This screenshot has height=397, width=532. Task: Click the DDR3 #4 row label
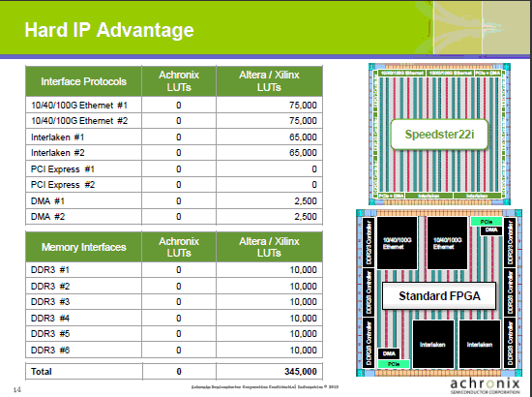50,319
